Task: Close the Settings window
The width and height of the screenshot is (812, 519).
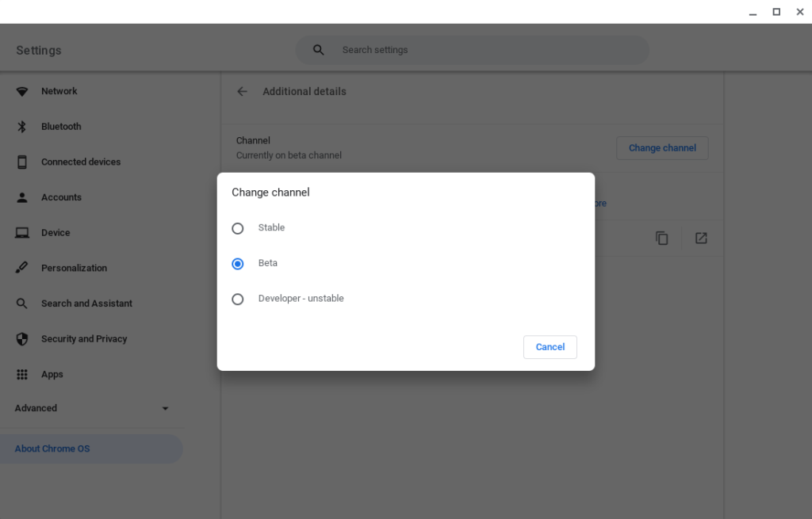Action: 800,12
